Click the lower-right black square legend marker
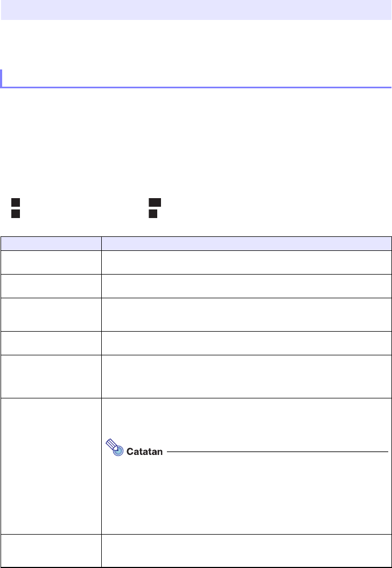Image resolution: width=392 pixels, height=568 pixels. (153, 214)
